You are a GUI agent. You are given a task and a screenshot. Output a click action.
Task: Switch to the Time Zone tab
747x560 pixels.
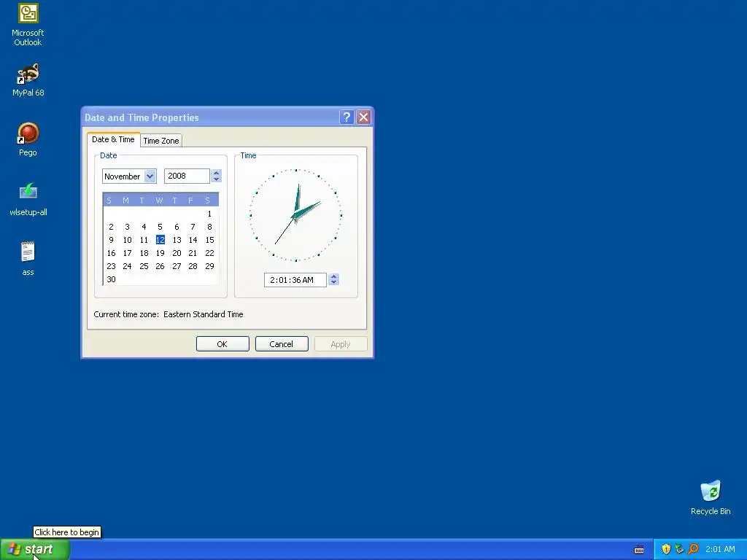pos(161,141)
